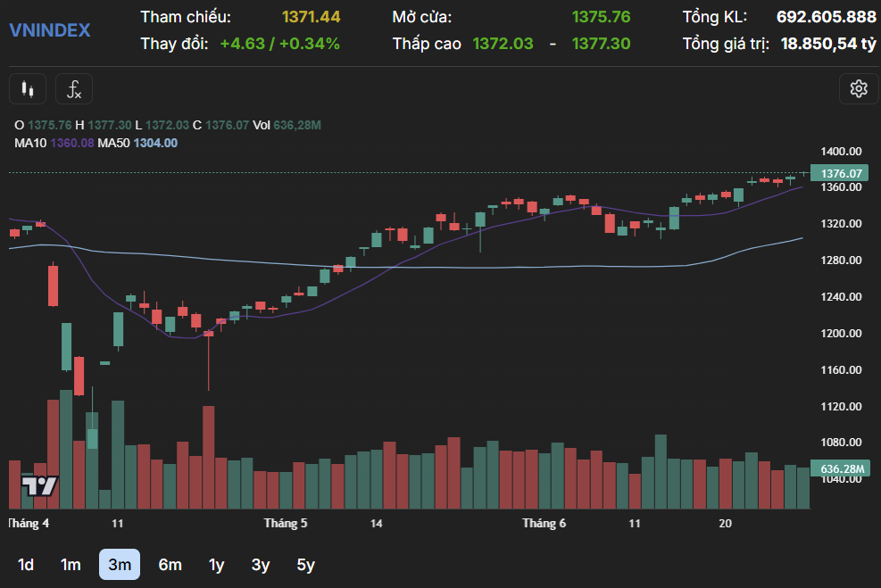Image resolution: width=881 pixels, height=588 pixels.
Task: Click the legend open value O 1375.76
Action: (x=43, y=125)
